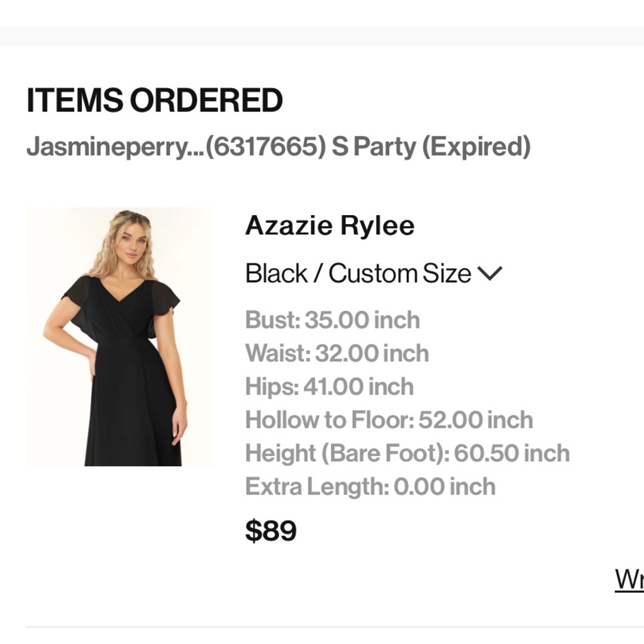Click the Bust: 35.00 inch measurement
Screen dimensions: 644x644
pos(332,320)
